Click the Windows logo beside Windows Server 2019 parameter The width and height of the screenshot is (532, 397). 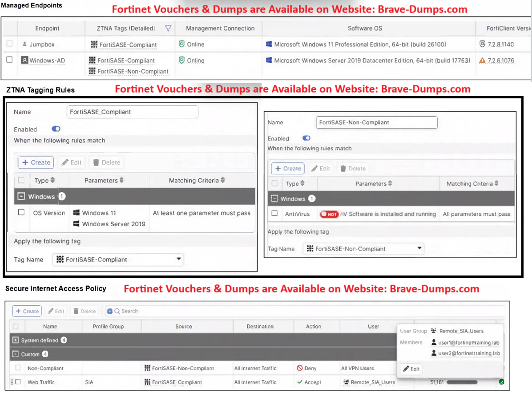pyautogui.click(x=77, y=224)
